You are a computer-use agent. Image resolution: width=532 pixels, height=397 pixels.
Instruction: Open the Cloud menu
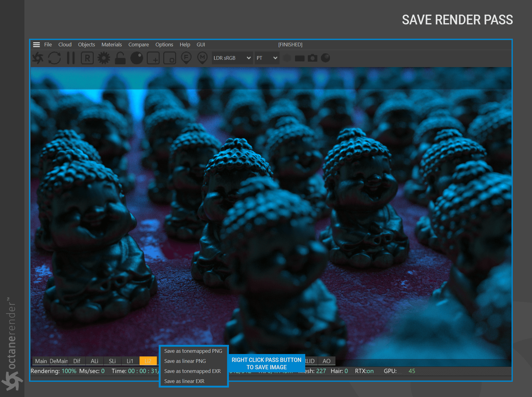(65, 45)
